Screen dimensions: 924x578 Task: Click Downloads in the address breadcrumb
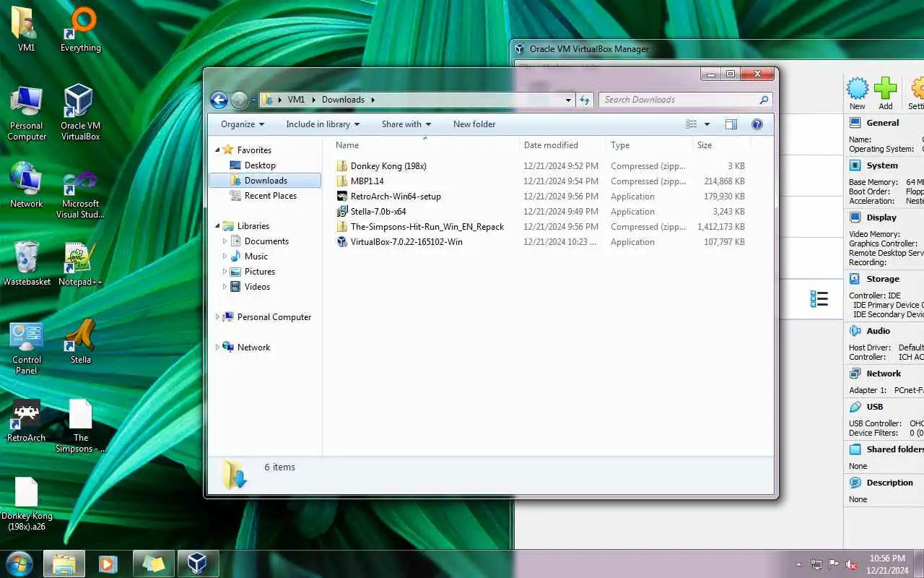tap(343, 100)
